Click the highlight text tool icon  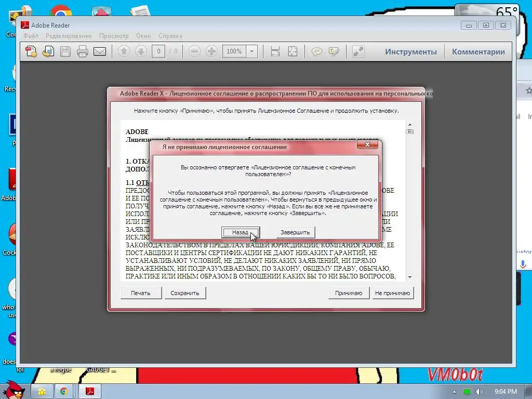point(334,51)
